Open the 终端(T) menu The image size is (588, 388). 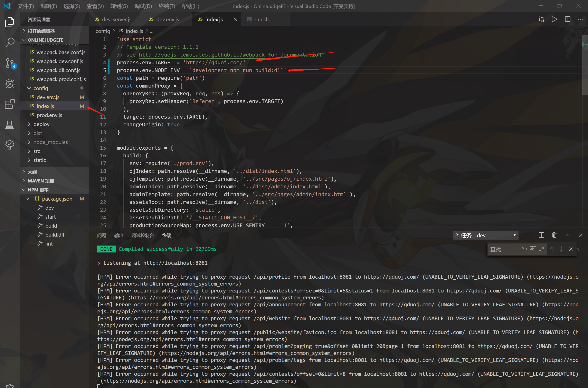pyautogui.click(x=167, y=6)
